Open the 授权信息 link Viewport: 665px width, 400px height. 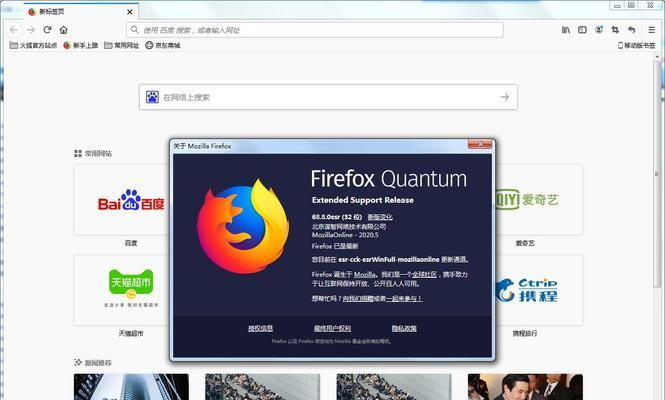point(260,328)
